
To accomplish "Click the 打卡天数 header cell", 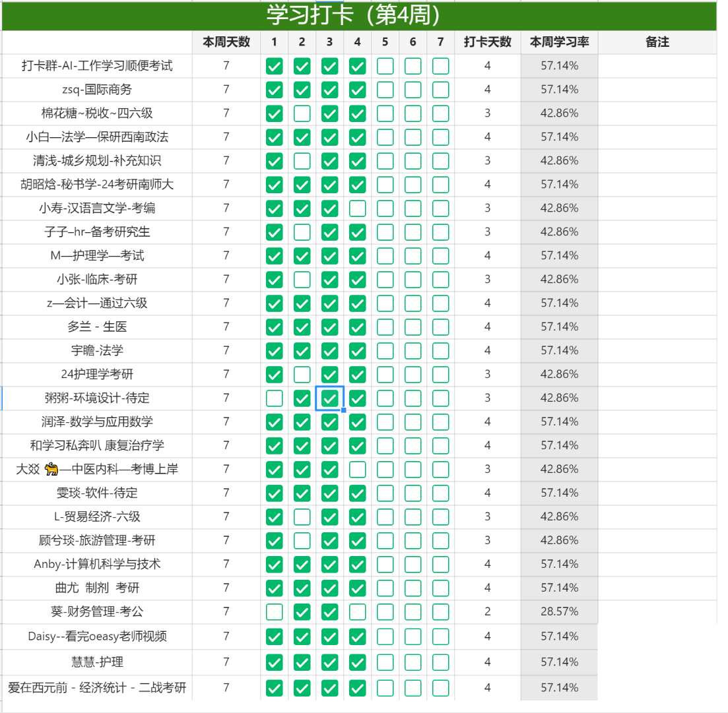I will [x=488, y=42].
